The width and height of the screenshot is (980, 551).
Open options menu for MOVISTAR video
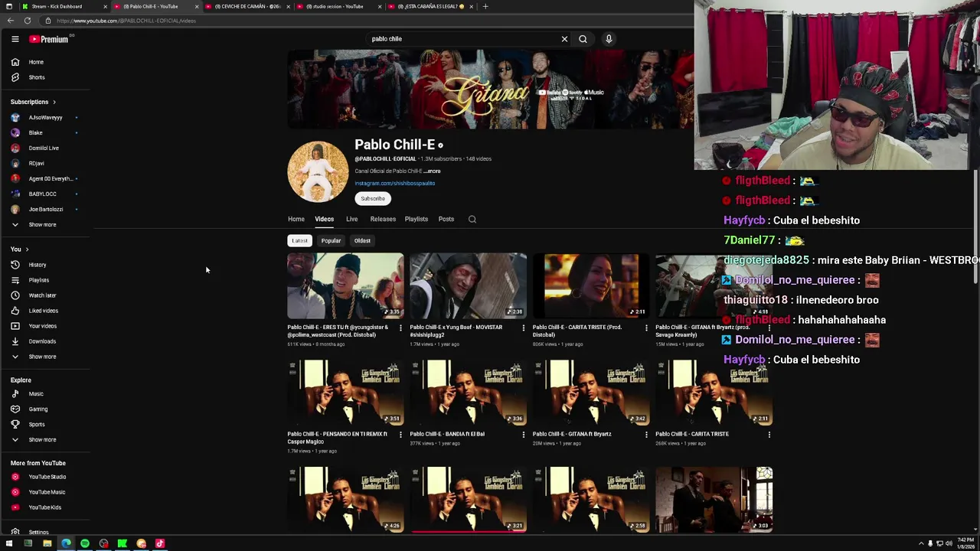pos(523,328)
